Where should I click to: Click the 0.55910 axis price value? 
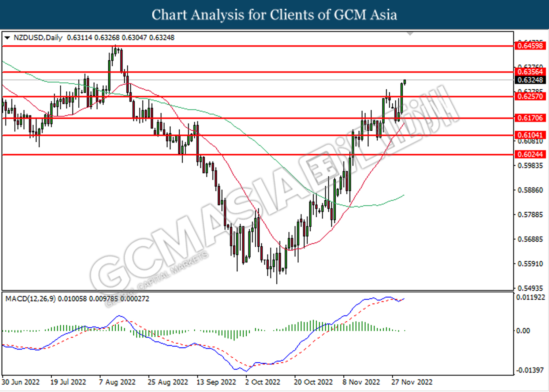pos(530,264)
